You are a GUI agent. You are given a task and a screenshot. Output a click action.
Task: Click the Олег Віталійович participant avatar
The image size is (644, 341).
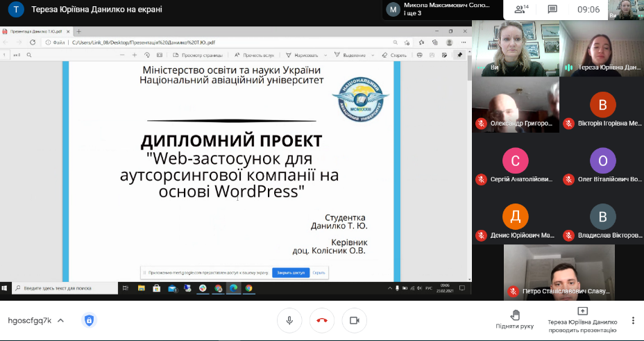[602, 160]
